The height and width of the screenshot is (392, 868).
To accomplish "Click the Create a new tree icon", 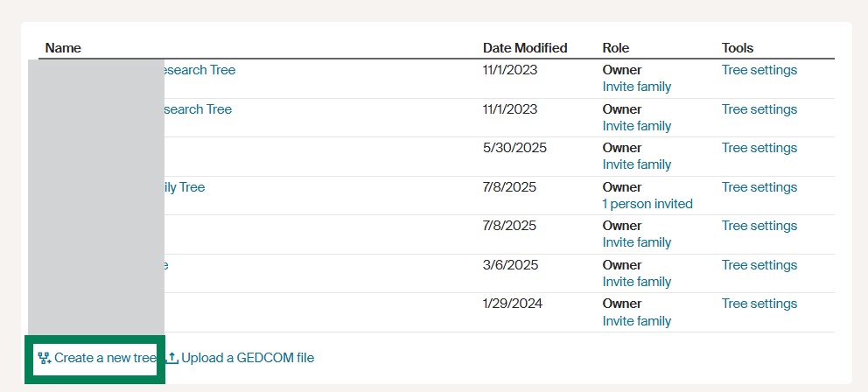I will tap(44, 358).
